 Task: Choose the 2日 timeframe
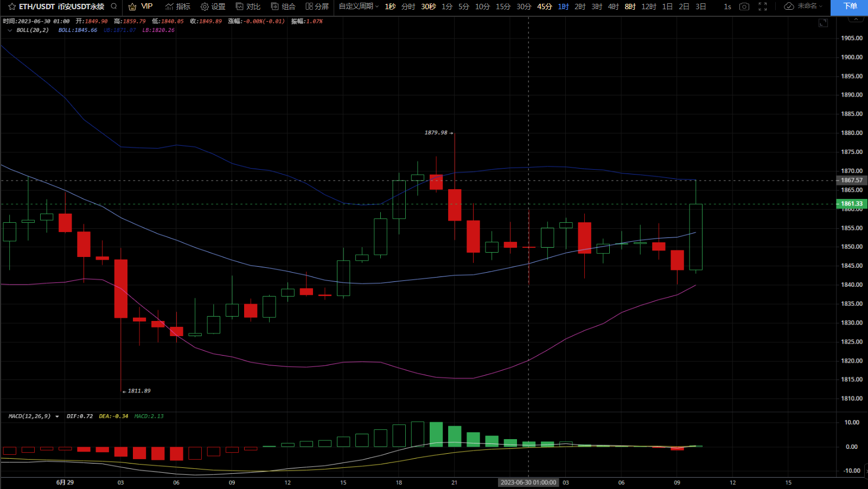click(x=684, y=7)
